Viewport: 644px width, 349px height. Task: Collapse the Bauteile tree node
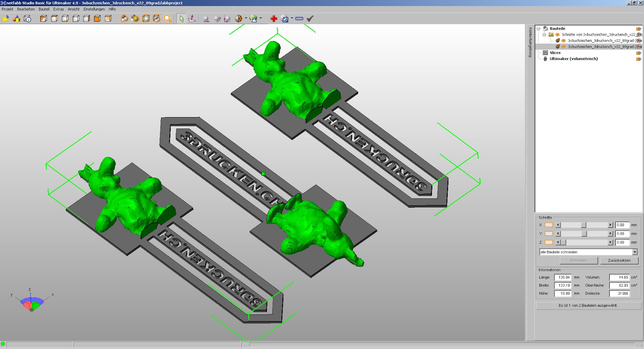pyautogui.click(x=538, y=29)
